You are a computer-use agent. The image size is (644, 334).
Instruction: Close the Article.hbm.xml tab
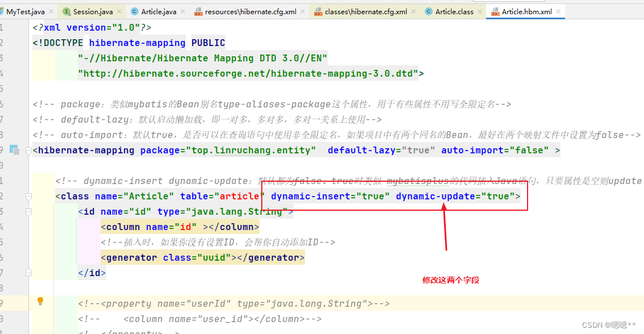[x=558, y=11]
